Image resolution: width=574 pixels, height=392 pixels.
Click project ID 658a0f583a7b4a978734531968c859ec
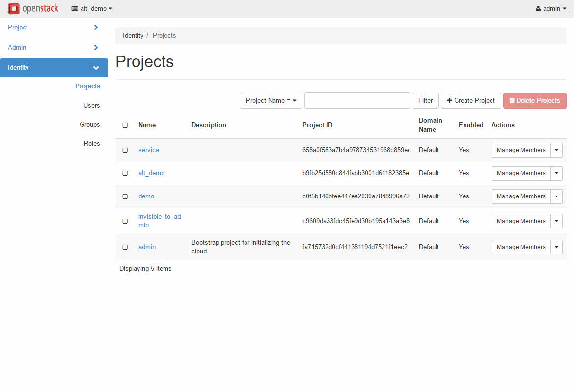point(356,150)
